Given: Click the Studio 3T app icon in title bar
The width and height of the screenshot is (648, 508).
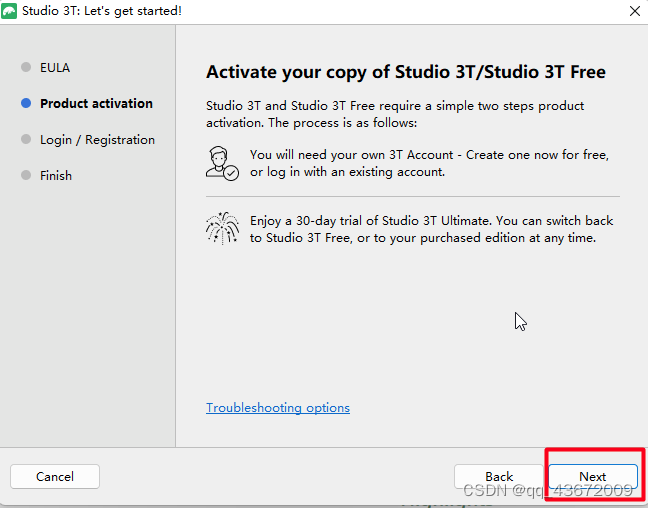Looking at the screenshot, I should point(9,11).
